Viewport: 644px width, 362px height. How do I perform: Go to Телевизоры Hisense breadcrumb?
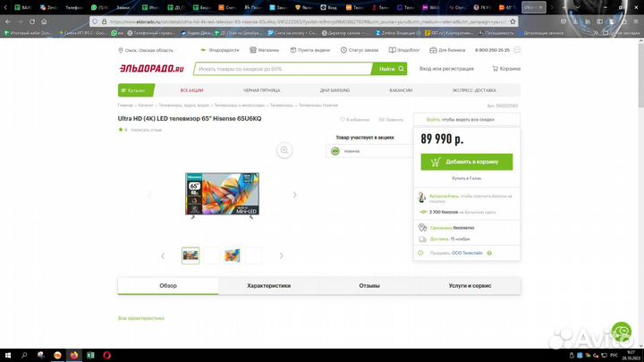click(318, 105)
